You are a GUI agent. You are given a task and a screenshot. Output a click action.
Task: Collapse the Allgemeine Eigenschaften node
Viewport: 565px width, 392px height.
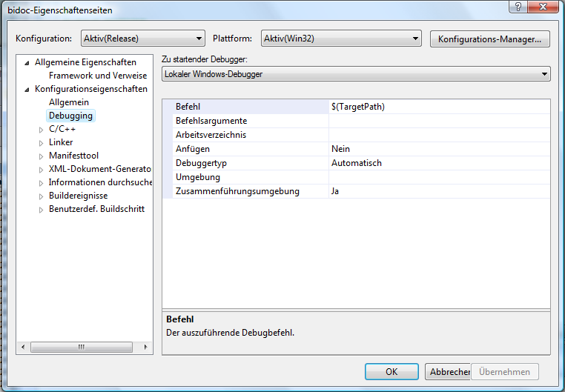(x=27, y=62)
